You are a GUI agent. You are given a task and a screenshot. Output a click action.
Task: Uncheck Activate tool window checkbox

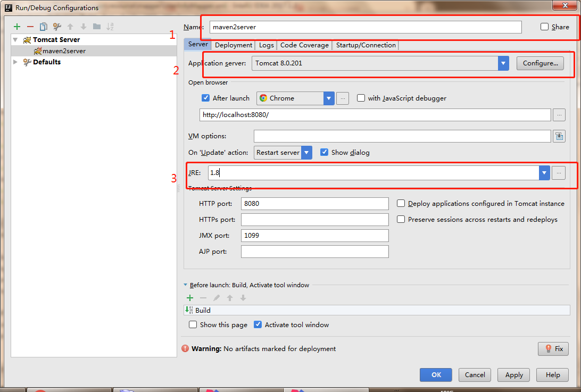pos(258,324)
